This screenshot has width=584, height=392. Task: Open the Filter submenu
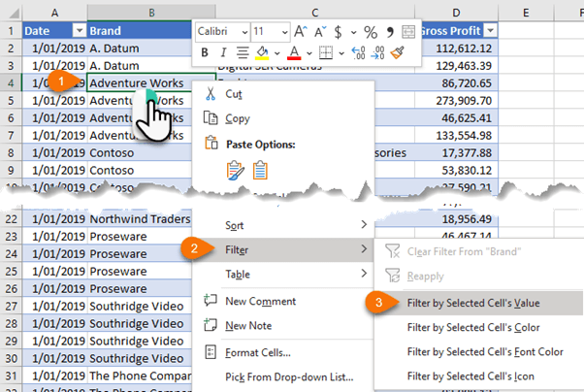click(283, 249)
